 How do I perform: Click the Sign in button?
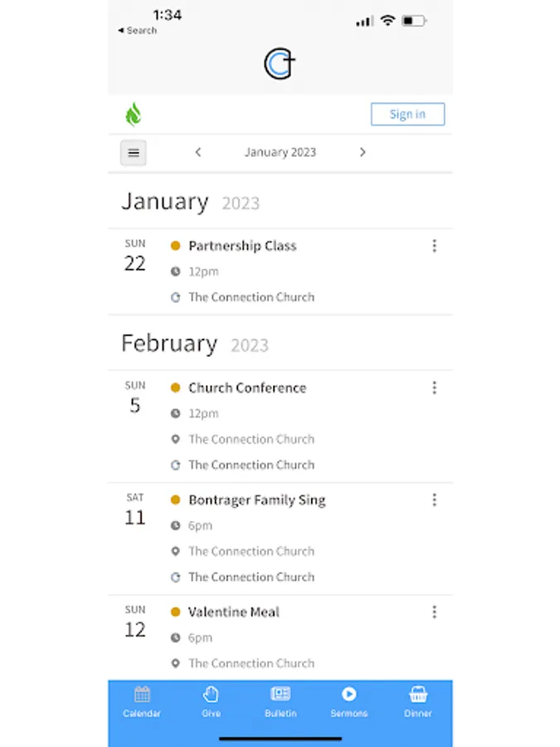[407, 115]
